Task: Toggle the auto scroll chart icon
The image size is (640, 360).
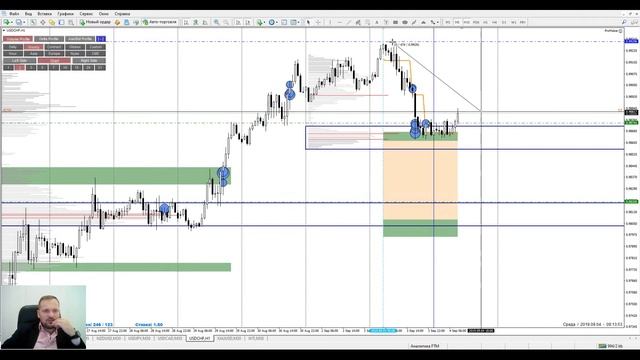Action: tap(238, 22)
